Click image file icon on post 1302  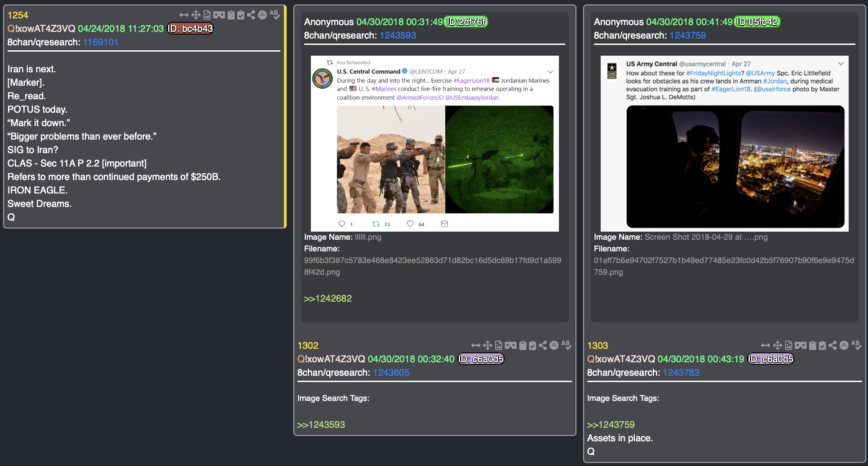pyautogui.click(x=499, y=345)
